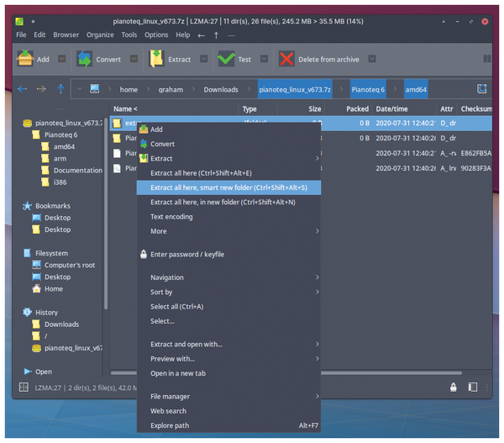Click the Filesystem icon in sidebar
The width and height of the screenshot is (504, 443).
click(28, 253)
